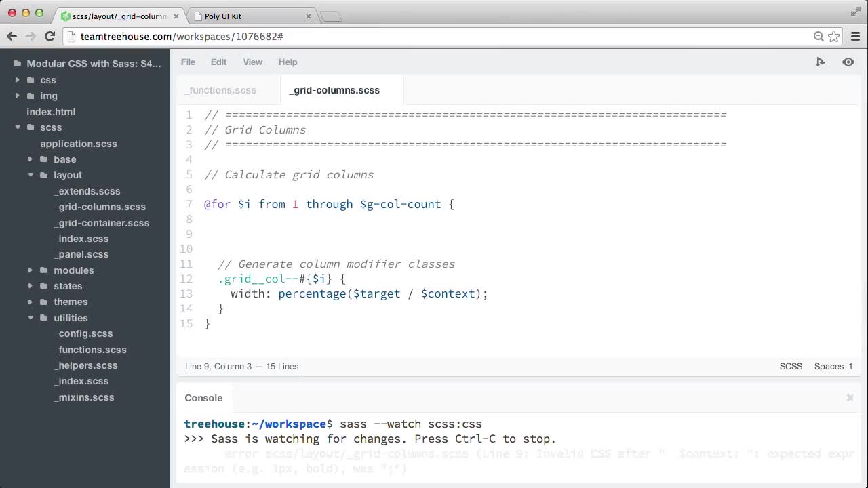Open Chrome hamburger menu
The height and width of the screenshot is (488, 868).
(855, 36)
